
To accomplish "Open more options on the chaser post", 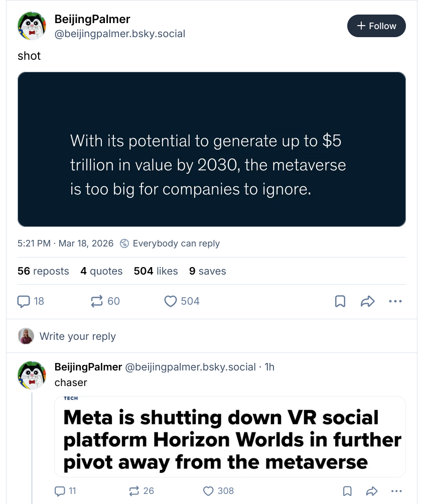I will (x=396, y=491).
